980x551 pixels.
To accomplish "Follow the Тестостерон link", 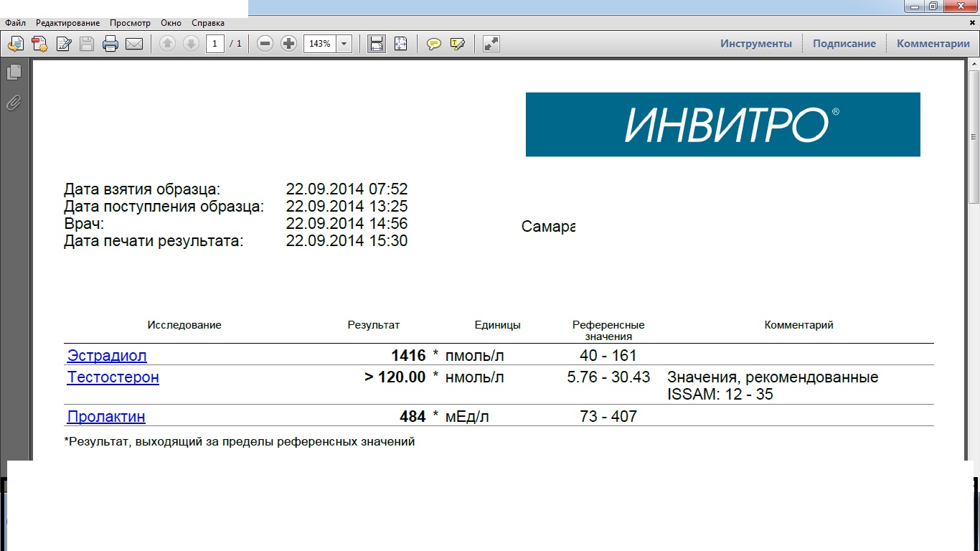I will point(113,377).
